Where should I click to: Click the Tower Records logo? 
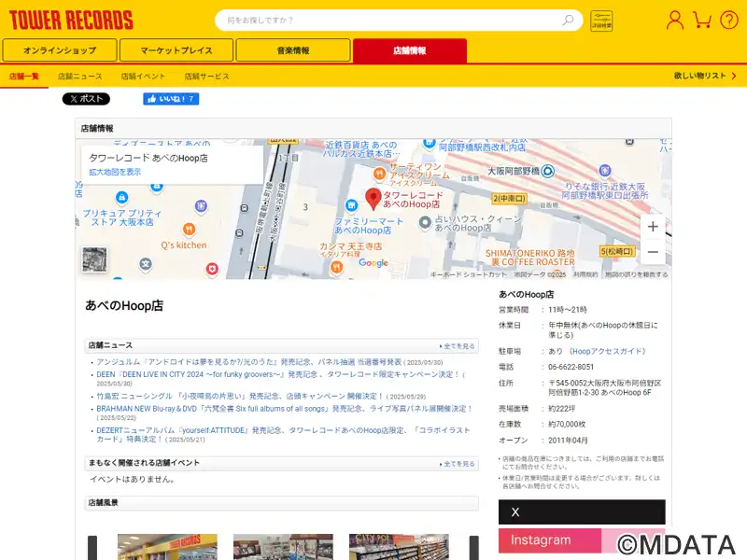click(x=71, y=20)
